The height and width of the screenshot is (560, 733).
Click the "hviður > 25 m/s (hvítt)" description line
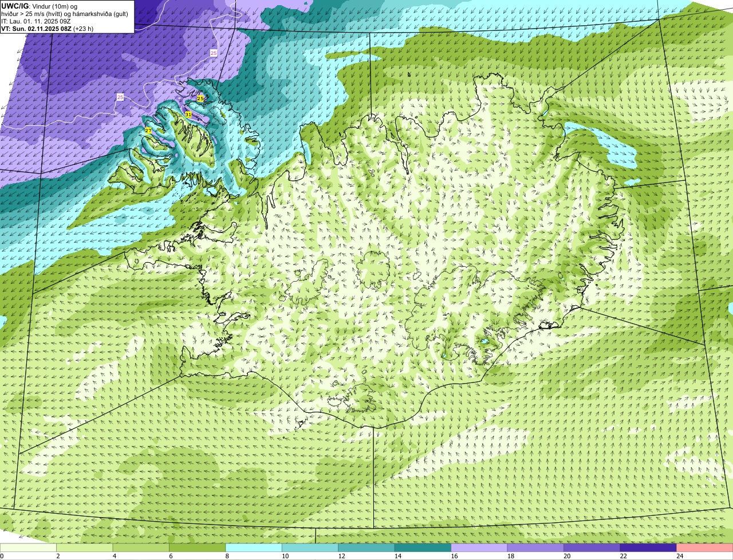point(65,14)
